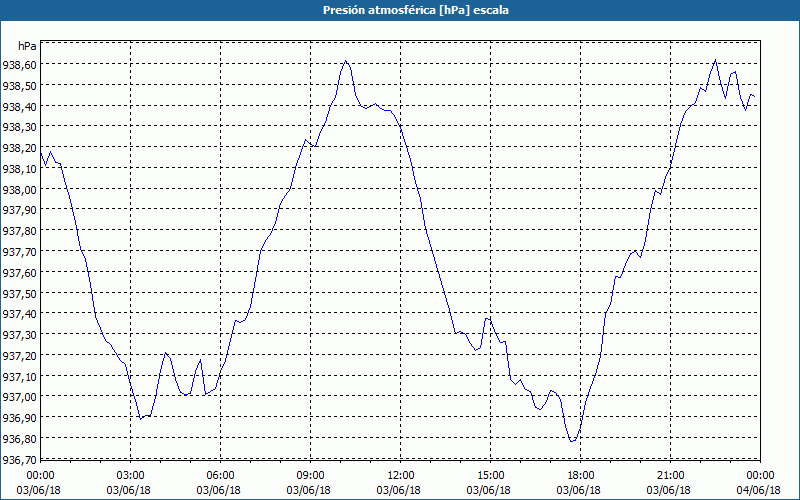Select the 03/06/18 date under 12:00
This screenshot has width=800, height=500.
tap(398, 490)
